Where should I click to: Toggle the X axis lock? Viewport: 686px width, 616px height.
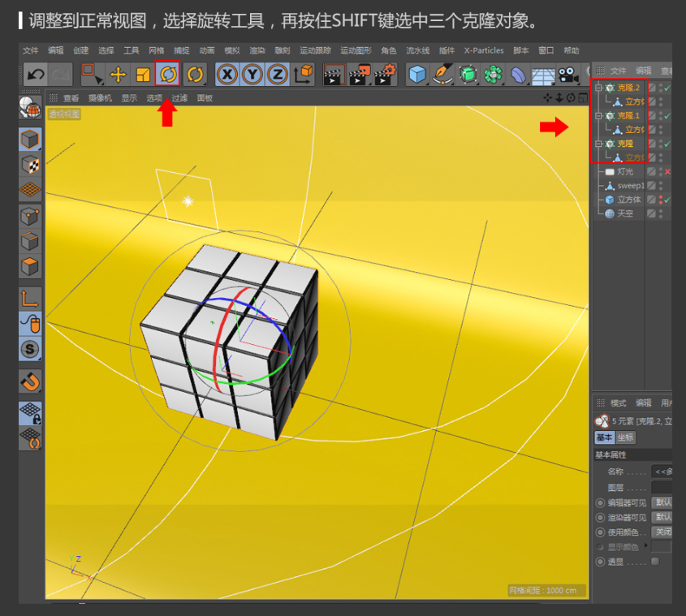pos(227,75)
